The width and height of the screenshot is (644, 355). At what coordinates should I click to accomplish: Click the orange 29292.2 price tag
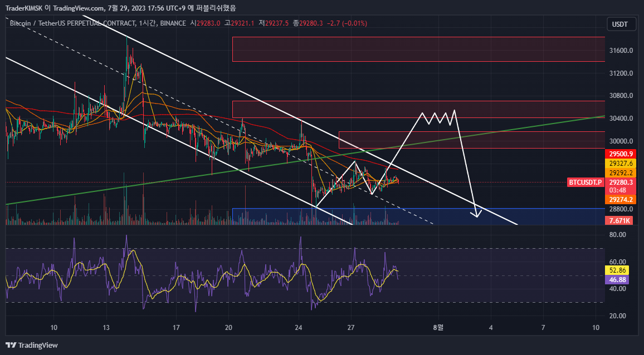coord(621,173)
